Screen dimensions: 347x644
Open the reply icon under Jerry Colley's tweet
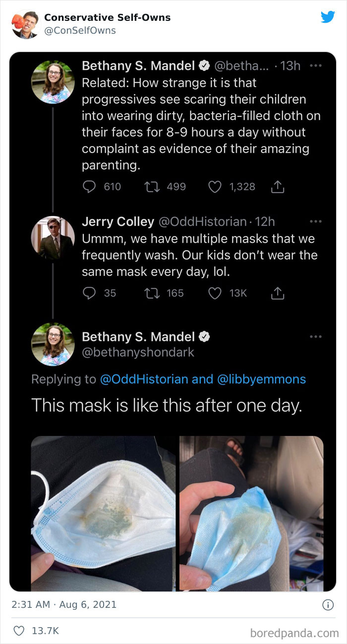click(x=89, y=293)
